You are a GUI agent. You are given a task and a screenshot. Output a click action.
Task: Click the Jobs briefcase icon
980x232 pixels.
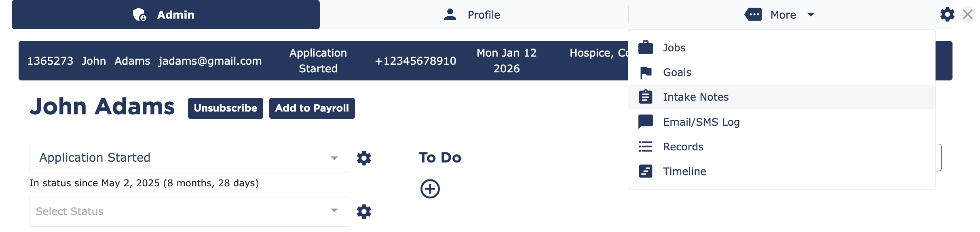pyautogui.click(x=646, y=48)
